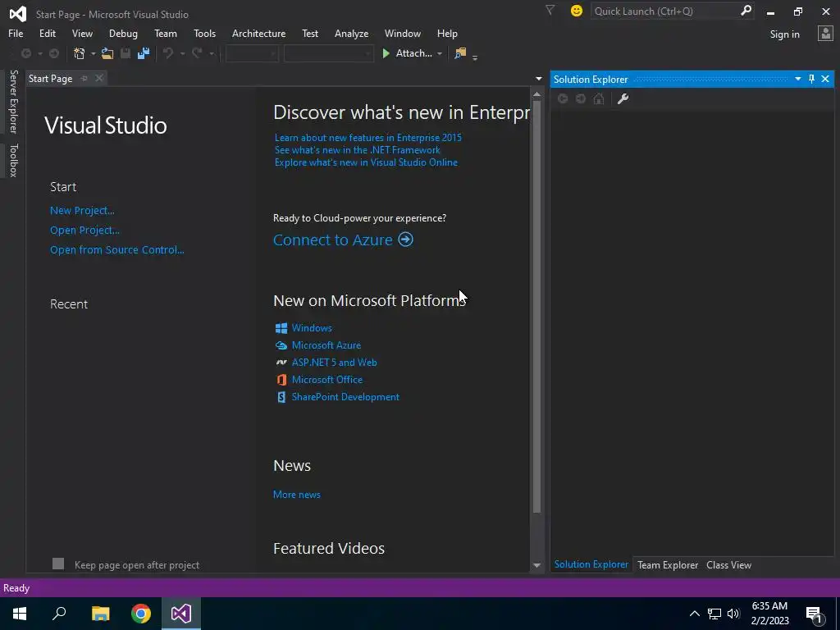Viewport: 840px width, 630px height.
Task: Open the Server Explorer side tab
Action: pyautogui.click(x=13, y=101)
